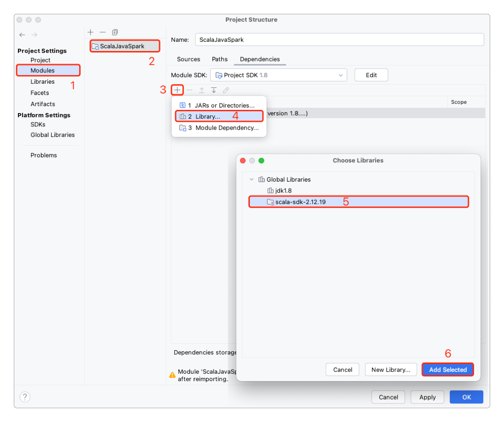Edit the dependency with the pencil icon
Screen dimensions: 504x422
226,90
